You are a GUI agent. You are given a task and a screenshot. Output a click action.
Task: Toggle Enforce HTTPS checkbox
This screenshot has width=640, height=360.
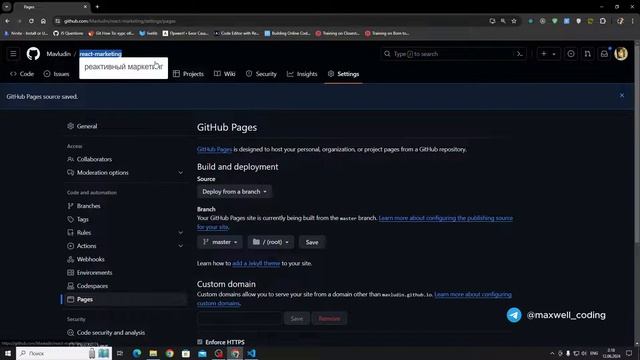pos(200,342)
